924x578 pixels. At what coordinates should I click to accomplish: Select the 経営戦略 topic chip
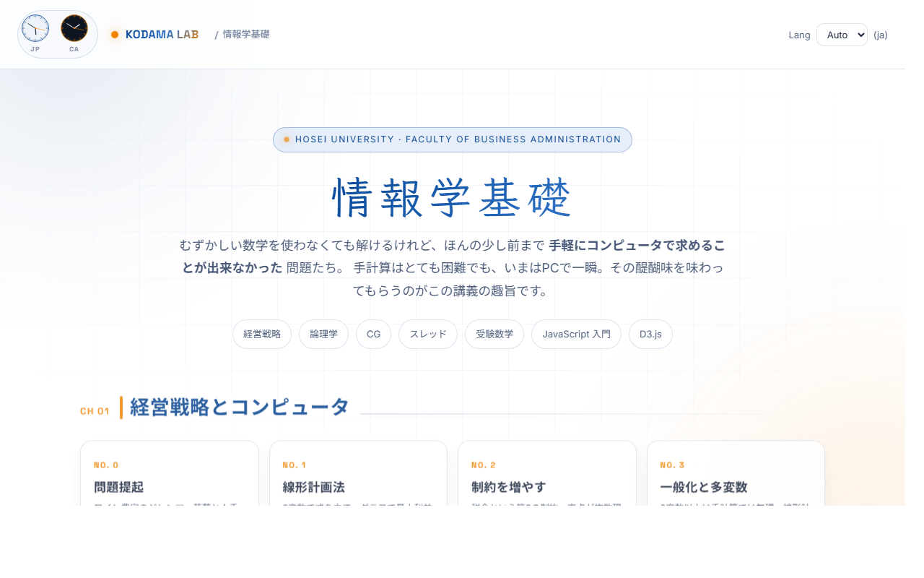(x=262, y=335)
